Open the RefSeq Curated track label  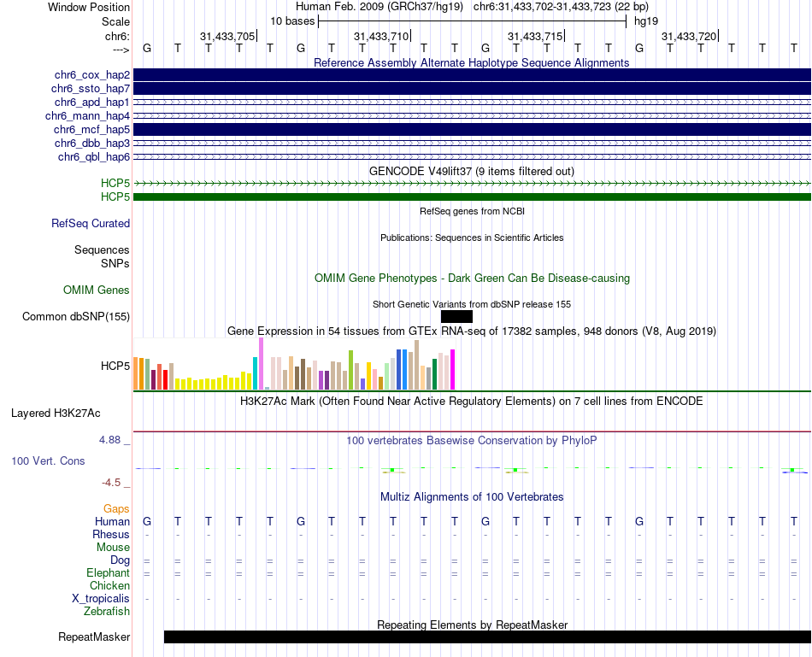click(90, 223)
